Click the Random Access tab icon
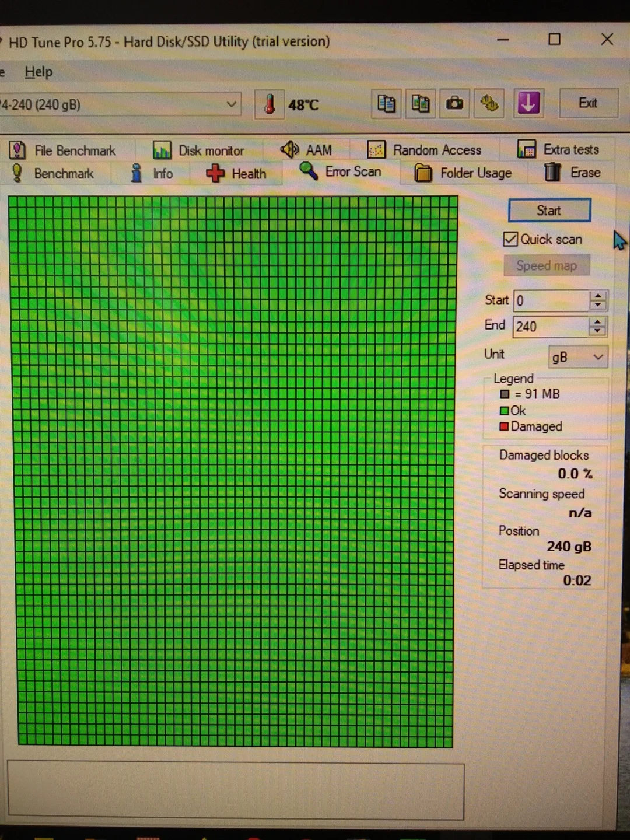 (x=376, y=150)
